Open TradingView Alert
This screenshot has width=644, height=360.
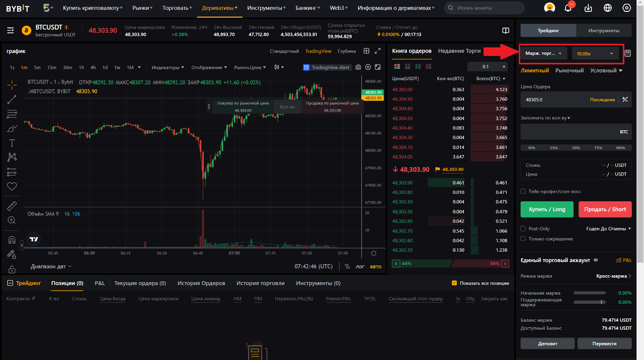pyautogui.click(x=326, y=67)
